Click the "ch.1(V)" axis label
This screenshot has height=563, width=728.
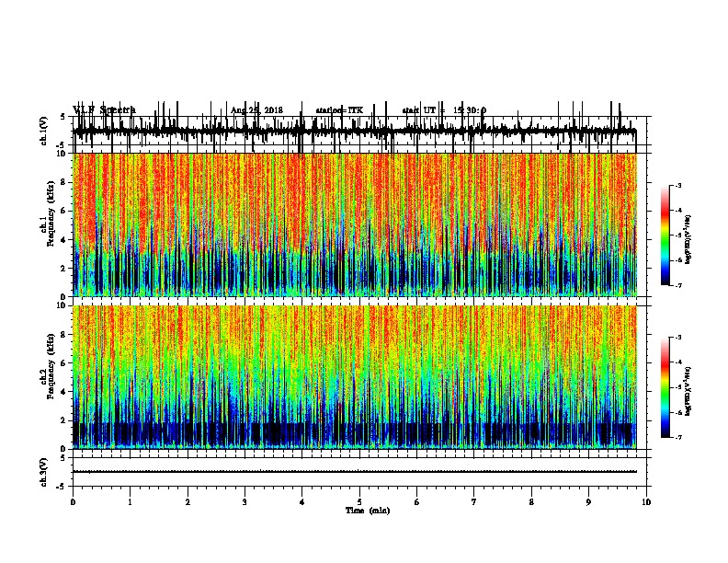(44, 131)
